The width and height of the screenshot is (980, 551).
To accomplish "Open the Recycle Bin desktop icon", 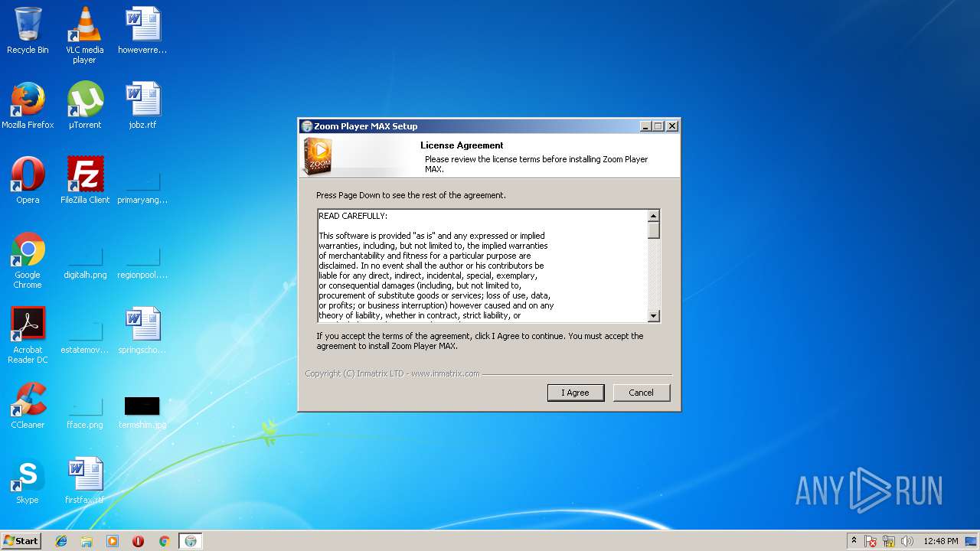I will [x=28, y=31].
